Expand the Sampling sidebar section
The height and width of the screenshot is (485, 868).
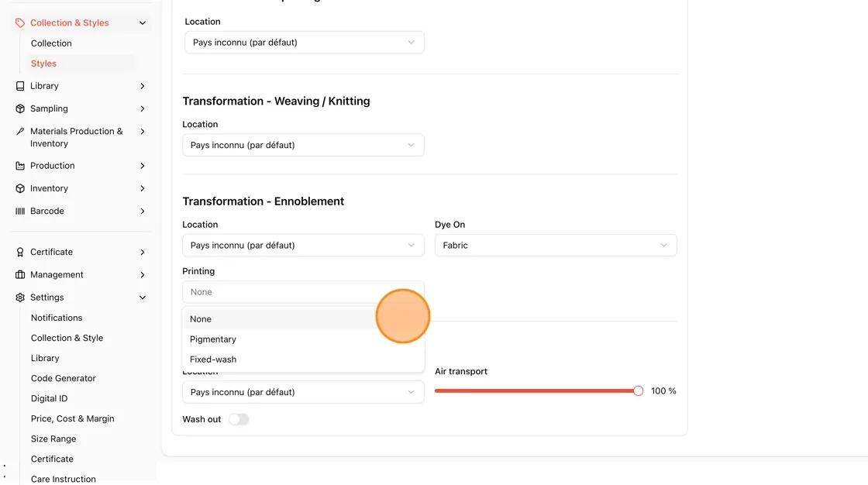[x=143, y=108]
